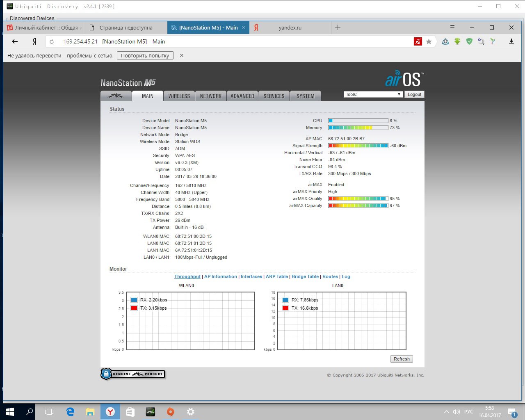Screen dimensions: 525x420
Task: Click the WLAN0 throughput graph
Action: (191, 321)
